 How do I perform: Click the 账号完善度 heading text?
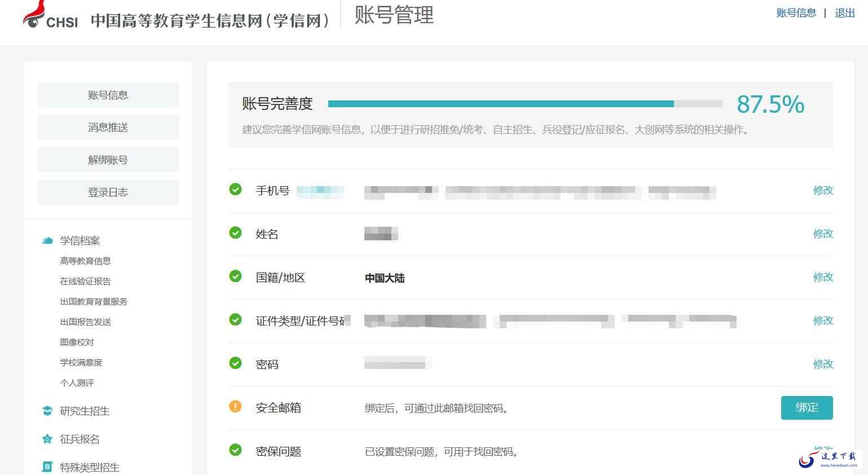coord(277,104)
